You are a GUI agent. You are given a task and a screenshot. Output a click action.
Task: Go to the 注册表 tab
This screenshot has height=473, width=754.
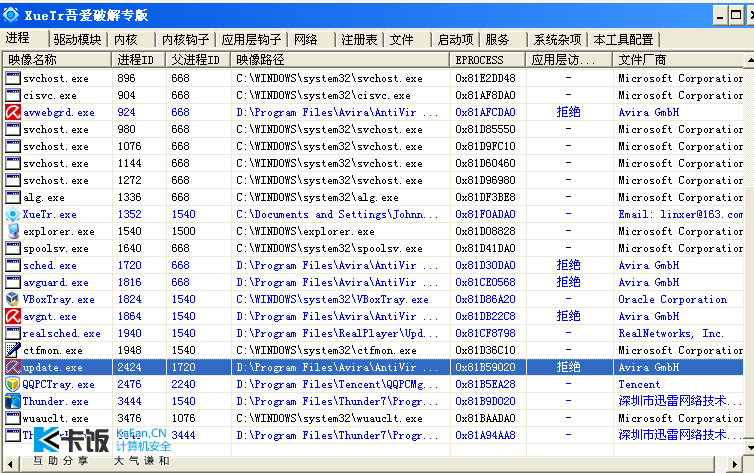[x=359, y=39]
